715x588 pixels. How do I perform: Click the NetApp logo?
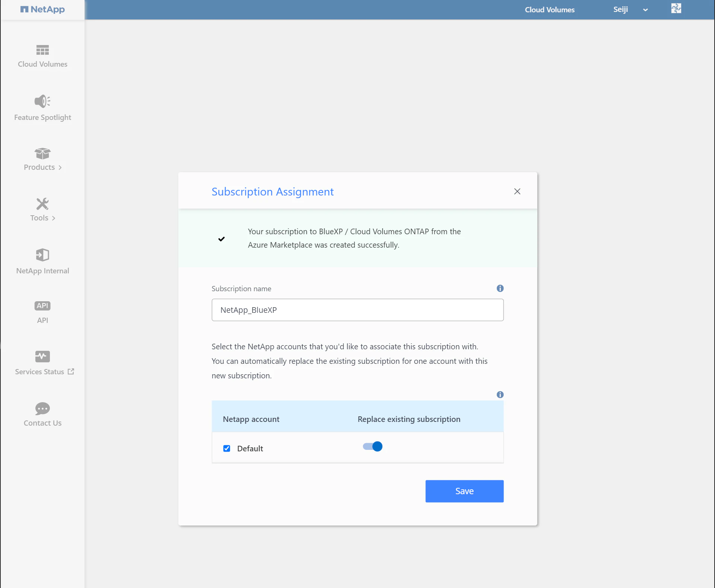point(42,9)
